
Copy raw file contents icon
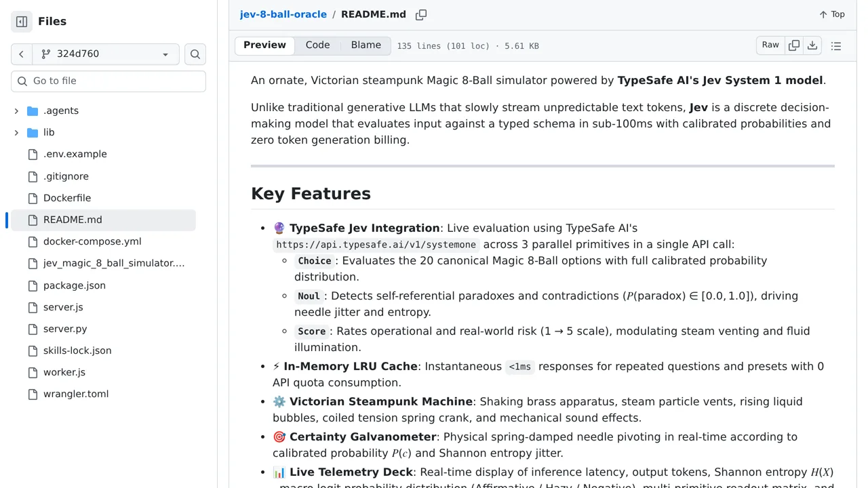(x=793, y=45)
